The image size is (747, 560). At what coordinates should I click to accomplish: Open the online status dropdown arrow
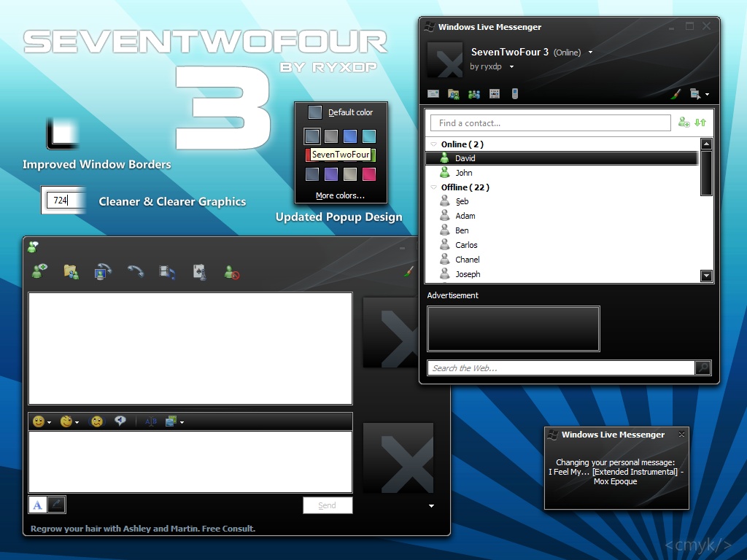click(591, 52)
